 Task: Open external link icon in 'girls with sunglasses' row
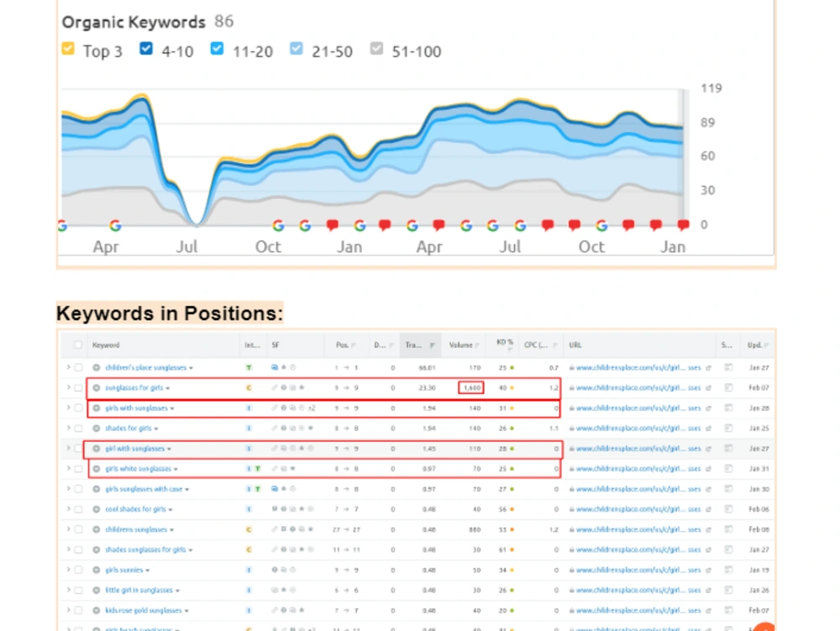pos(709,408)
